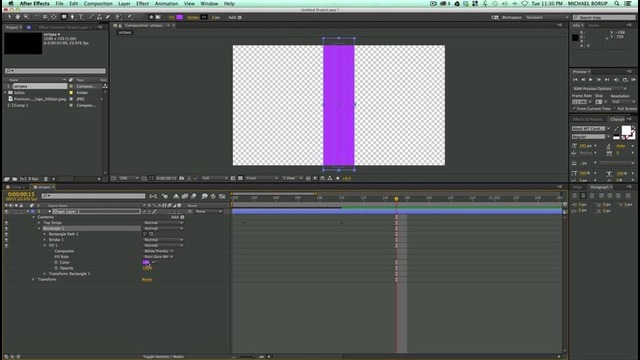Viewport: 640px width, 360px height.
Task: Switch to stripes timeline tab
Action: [x=44, y=187]
